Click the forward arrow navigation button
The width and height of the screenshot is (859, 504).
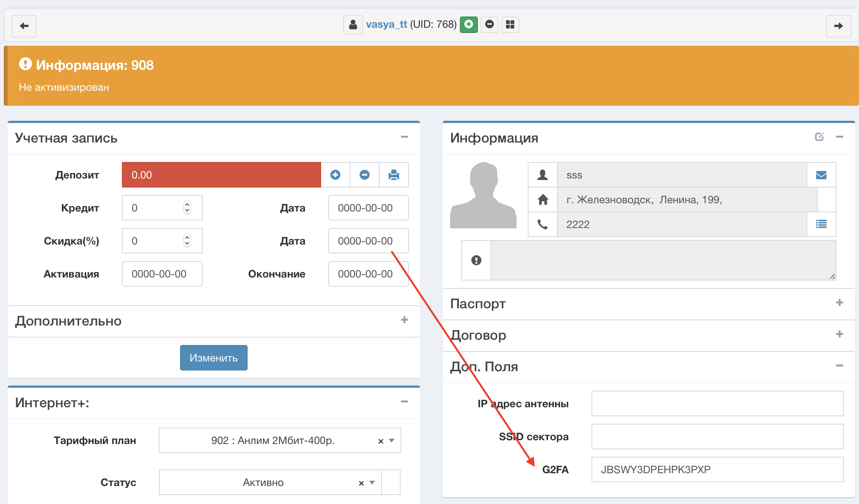pos(838,26)
